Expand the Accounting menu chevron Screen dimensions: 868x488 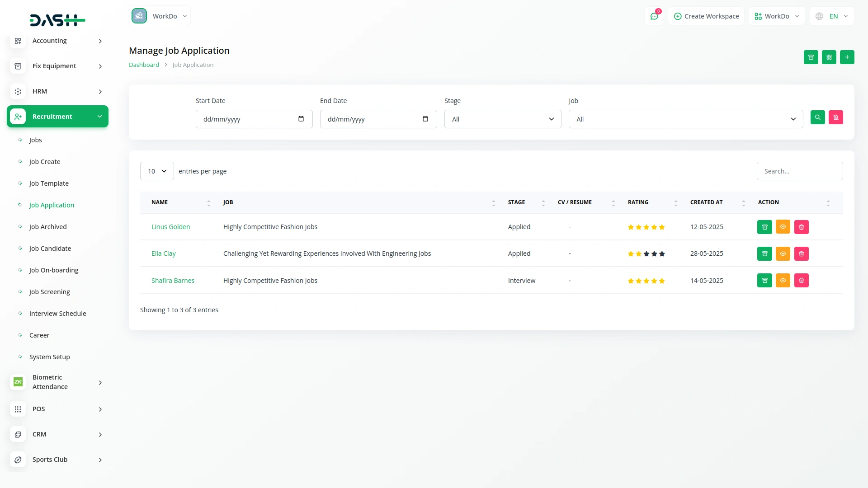100,41
